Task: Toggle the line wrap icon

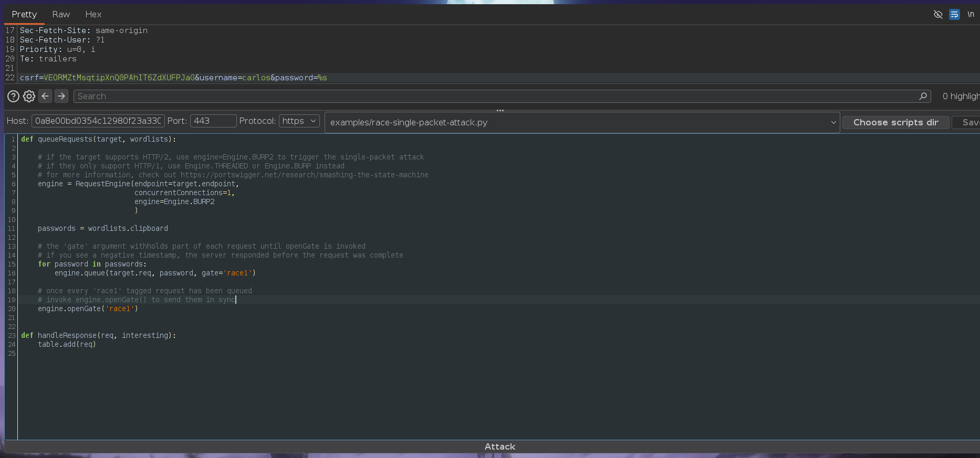Action: point(954,14)
